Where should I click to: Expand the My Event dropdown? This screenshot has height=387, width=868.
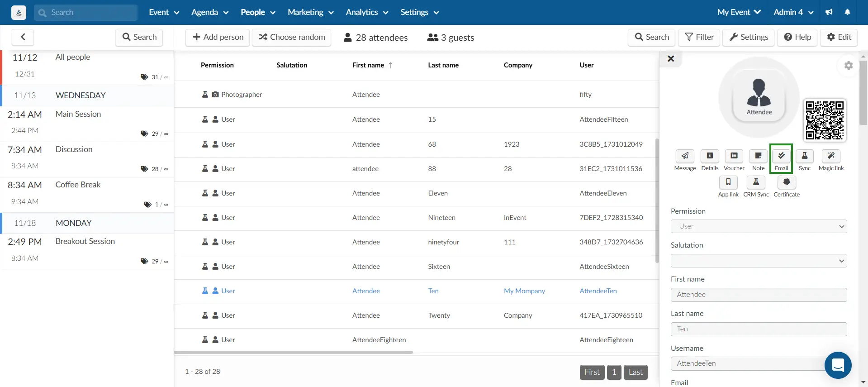739,12
